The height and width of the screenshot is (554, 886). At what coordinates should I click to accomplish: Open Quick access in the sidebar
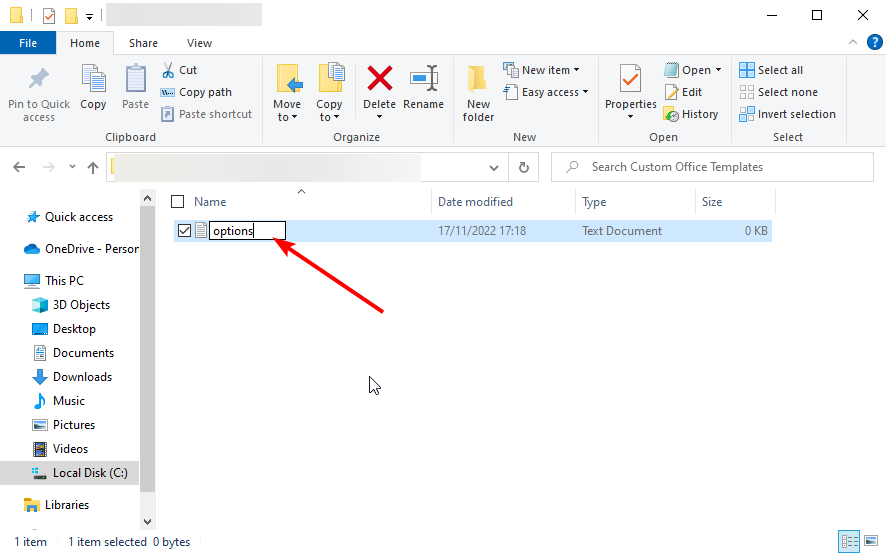coord(70,217)
